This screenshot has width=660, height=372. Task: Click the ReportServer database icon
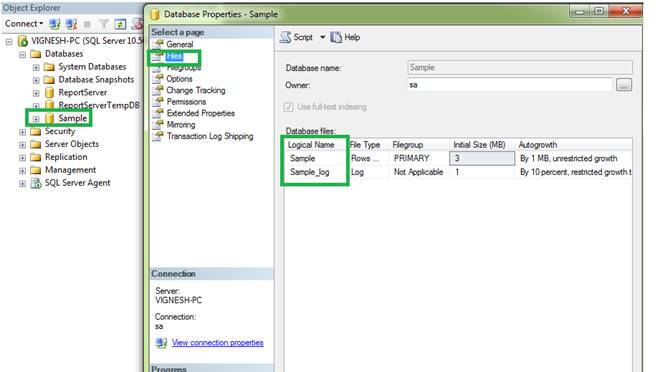point(50,92)
